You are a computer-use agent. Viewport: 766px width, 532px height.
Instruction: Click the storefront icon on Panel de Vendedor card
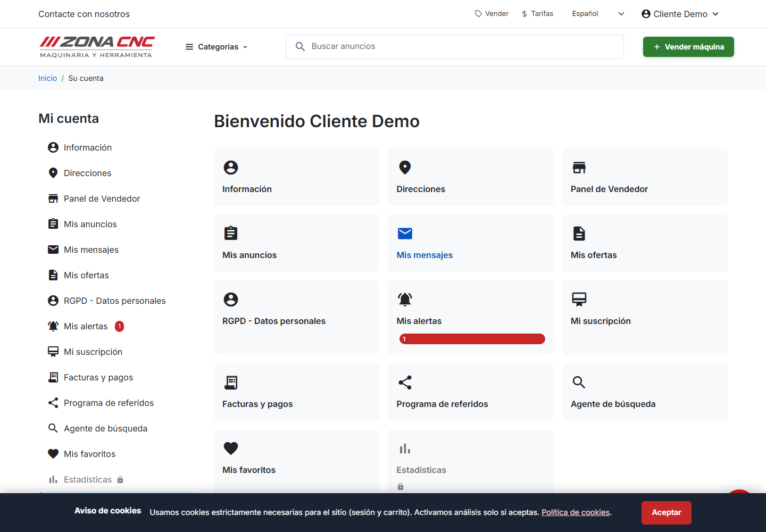pyautogui.click(x=579, y=168)
